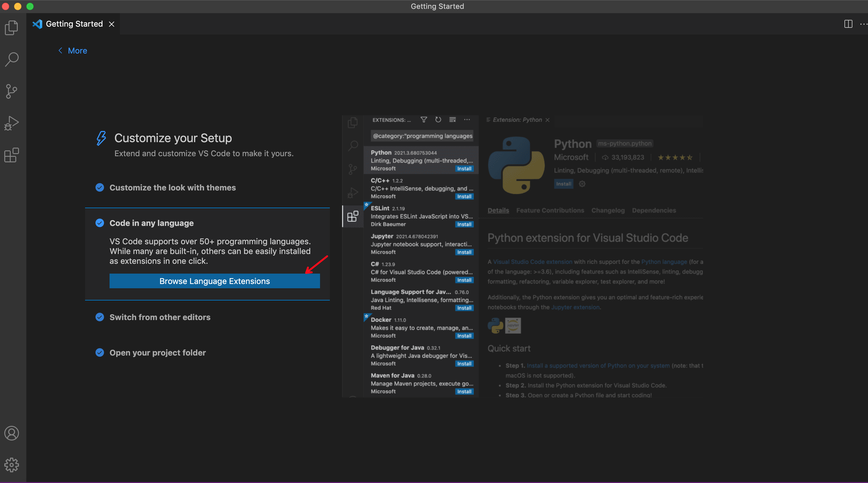Split the editor to the right
Viewport: 868px width, 483px height.
click(848, 24)
